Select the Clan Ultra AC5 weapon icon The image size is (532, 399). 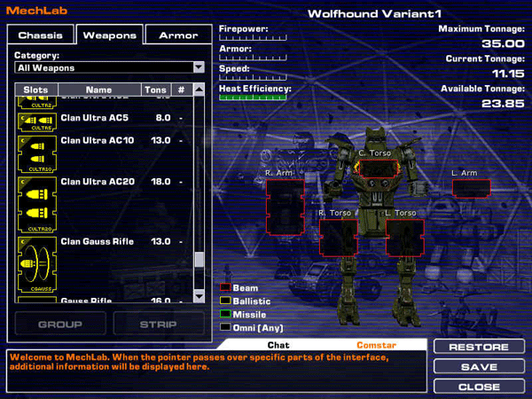37,121
